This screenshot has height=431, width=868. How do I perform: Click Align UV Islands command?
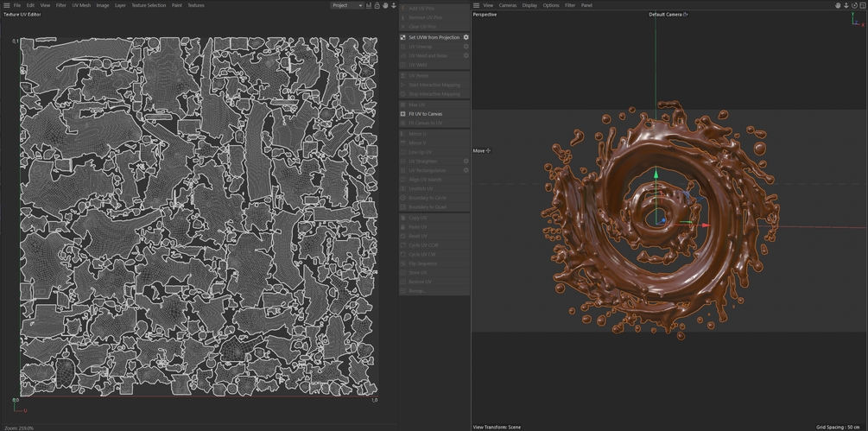pyautogui.click(x=434, y=180)
